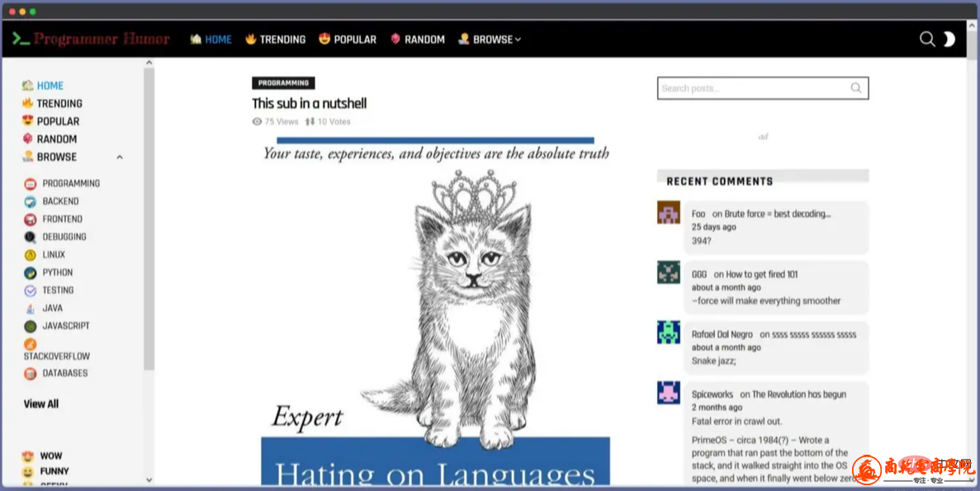Image resolution: width=980 pixels, height=491 pixels.
Task: Open the Python category icon in sidebar
Action: point(31,273)
